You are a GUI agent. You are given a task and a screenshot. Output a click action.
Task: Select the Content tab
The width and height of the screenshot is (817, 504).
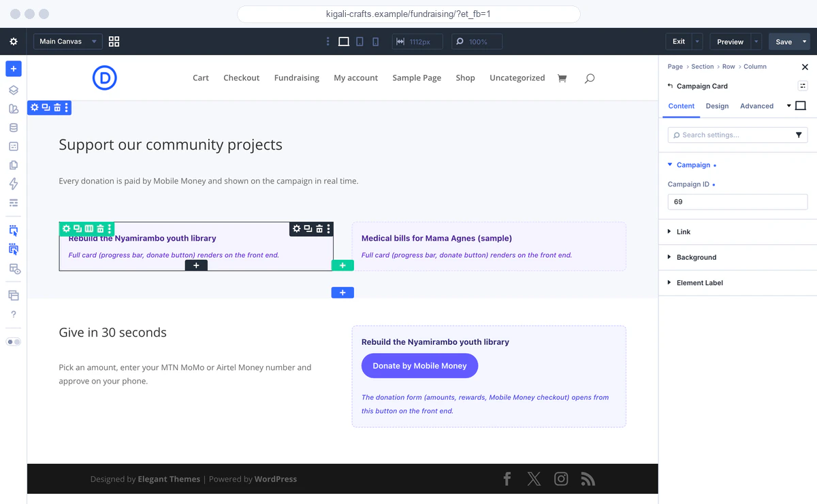coord(682,106)
